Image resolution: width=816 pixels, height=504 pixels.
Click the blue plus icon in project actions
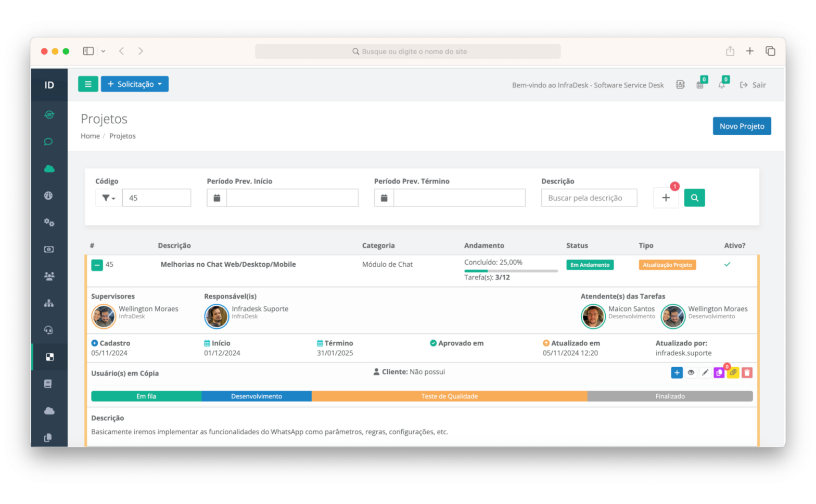click(x=677, y=372)
